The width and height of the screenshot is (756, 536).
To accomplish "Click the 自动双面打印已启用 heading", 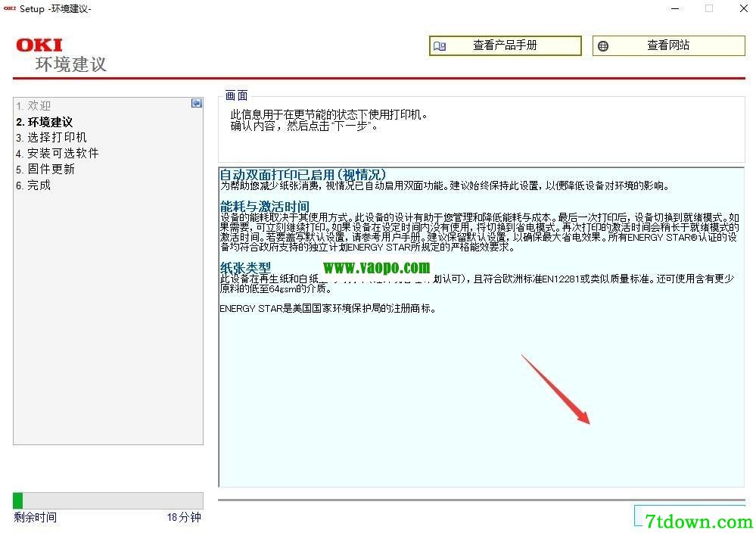I will pyautogui.click(x=303, y=175).
